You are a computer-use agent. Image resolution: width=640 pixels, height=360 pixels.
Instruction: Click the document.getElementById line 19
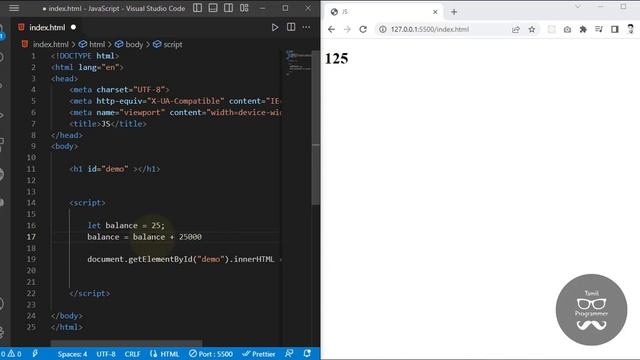[x=184, y=259]
